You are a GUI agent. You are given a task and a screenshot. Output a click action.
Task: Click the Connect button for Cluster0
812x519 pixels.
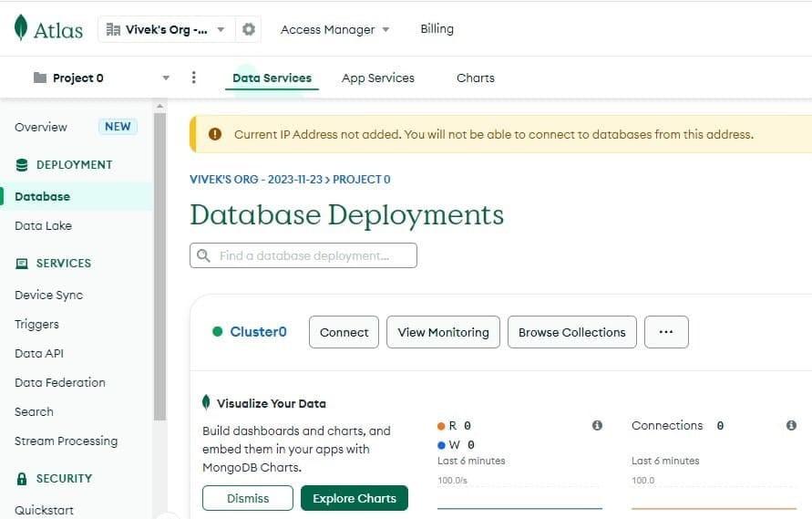point(344,332)
